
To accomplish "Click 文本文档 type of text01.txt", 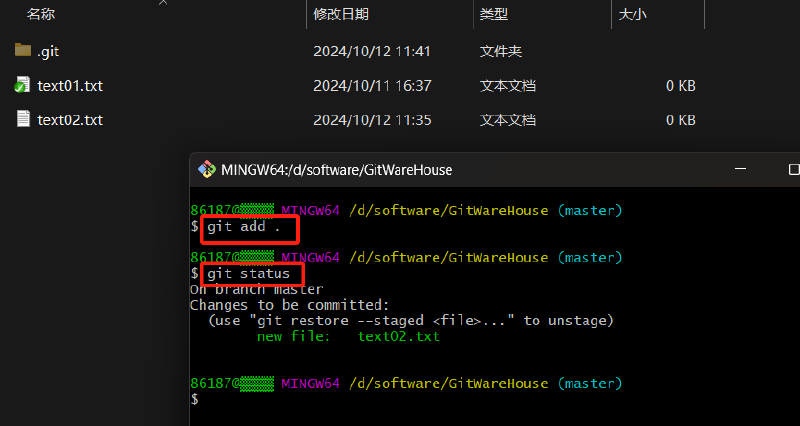I will tap(508, 85).
